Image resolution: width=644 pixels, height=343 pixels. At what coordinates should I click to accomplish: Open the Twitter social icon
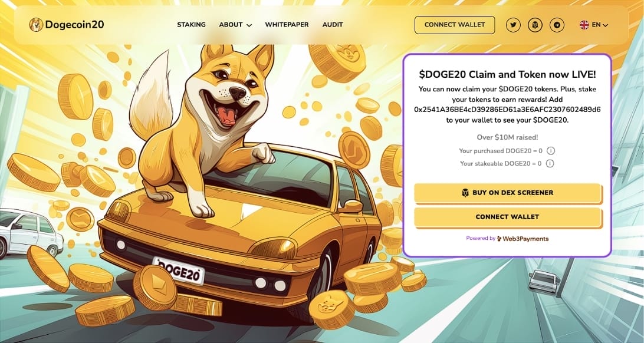tap(513, 25)
